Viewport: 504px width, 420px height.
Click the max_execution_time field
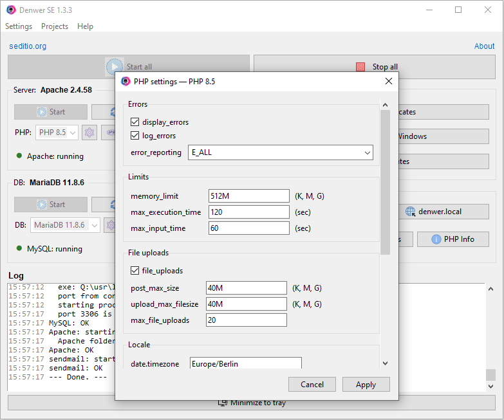(x=249, y=212)
